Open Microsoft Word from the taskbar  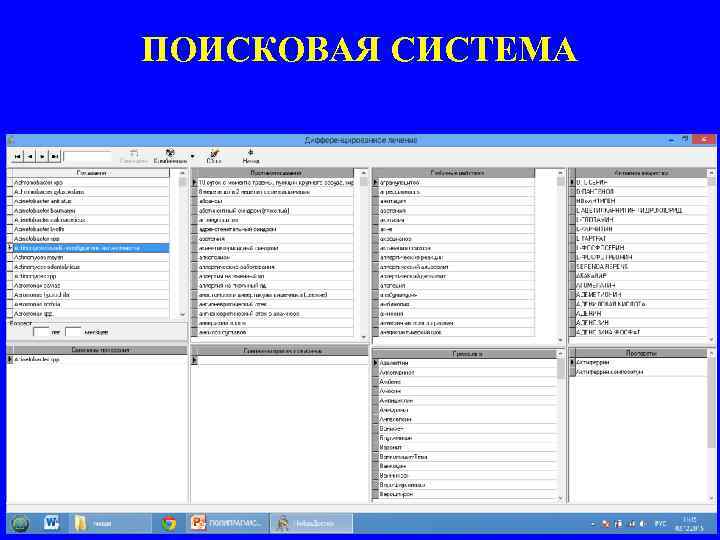pos(51,523)
